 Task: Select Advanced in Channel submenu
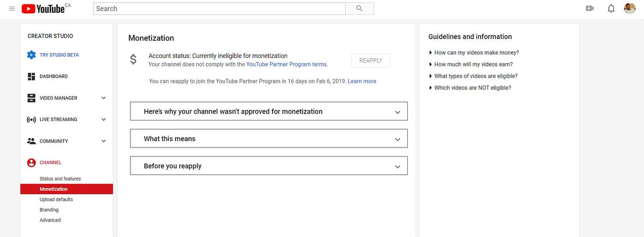coord(50,220)
